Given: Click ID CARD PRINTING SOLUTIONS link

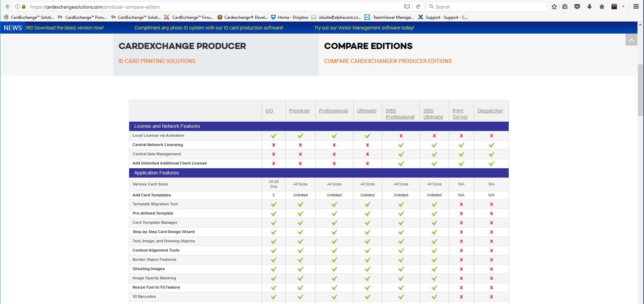Looking at the screenshot, I should coord(157,61).
